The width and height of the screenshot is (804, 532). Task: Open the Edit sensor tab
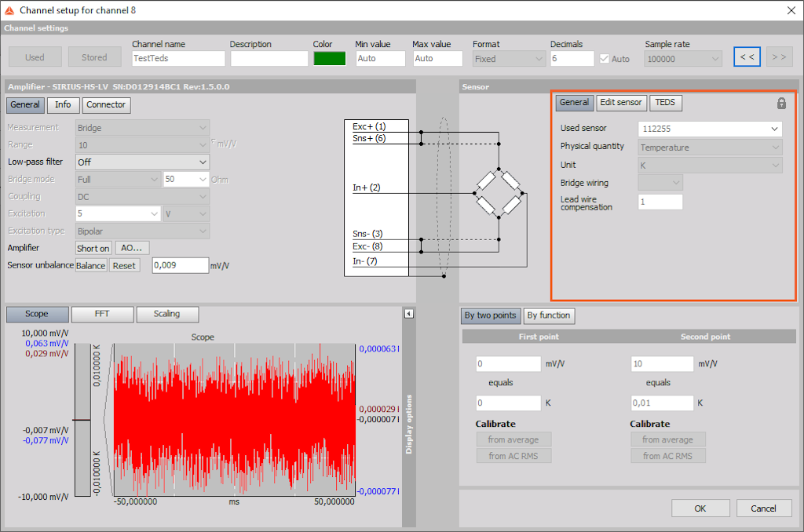coord(621,103)
